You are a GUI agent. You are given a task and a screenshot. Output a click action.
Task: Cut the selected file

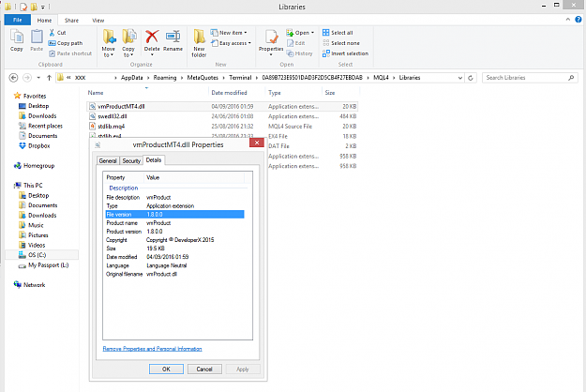(57, 33)
